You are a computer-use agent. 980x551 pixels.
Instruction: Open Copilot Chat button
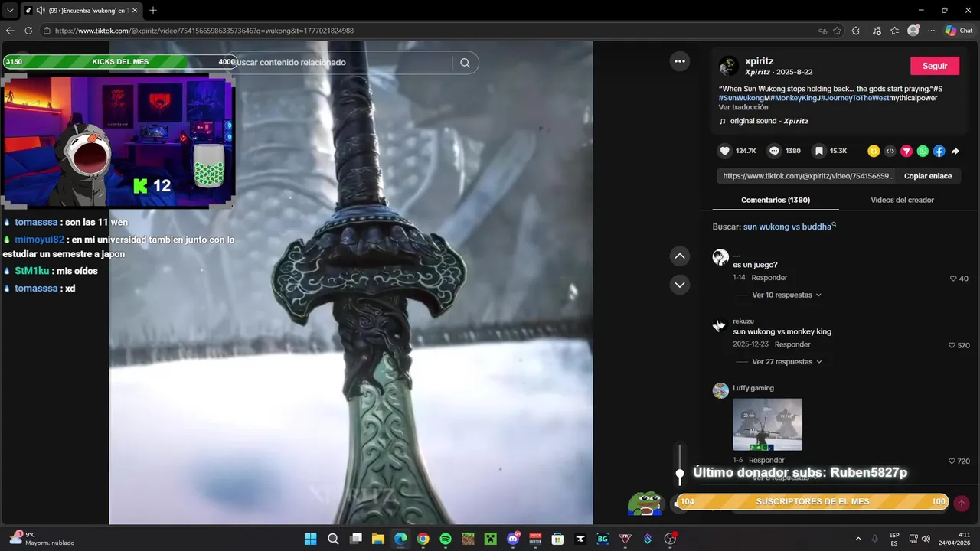(959, 31)
